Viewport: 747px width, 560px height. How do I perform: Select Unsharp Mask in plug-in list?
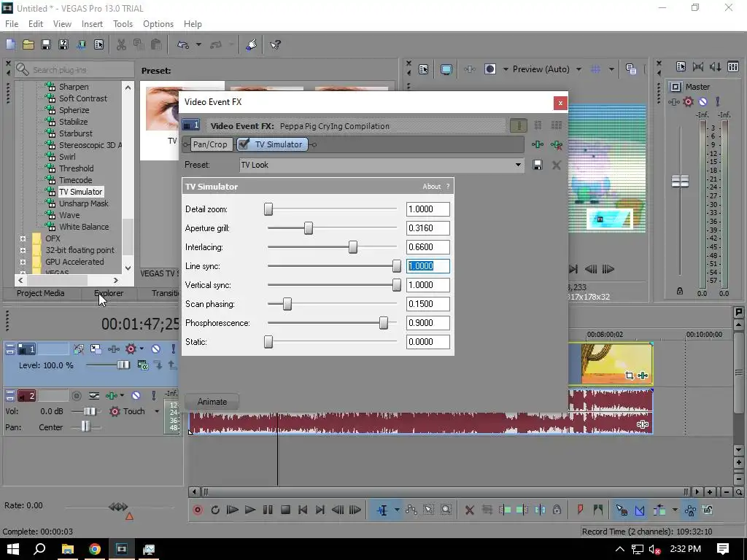click(x=83, y=203)
